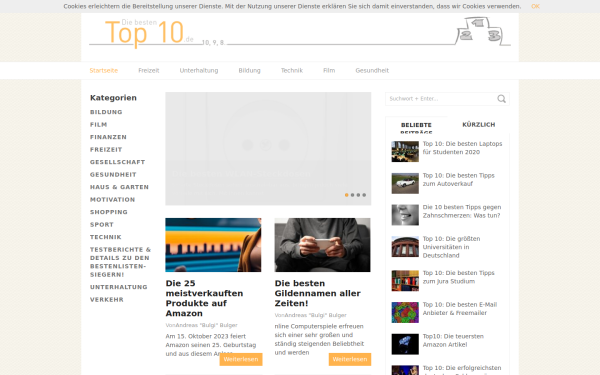Select the second slider dot
Image resolution: width=600 pixels, height=375 pixels.
(x=352, y=195)
